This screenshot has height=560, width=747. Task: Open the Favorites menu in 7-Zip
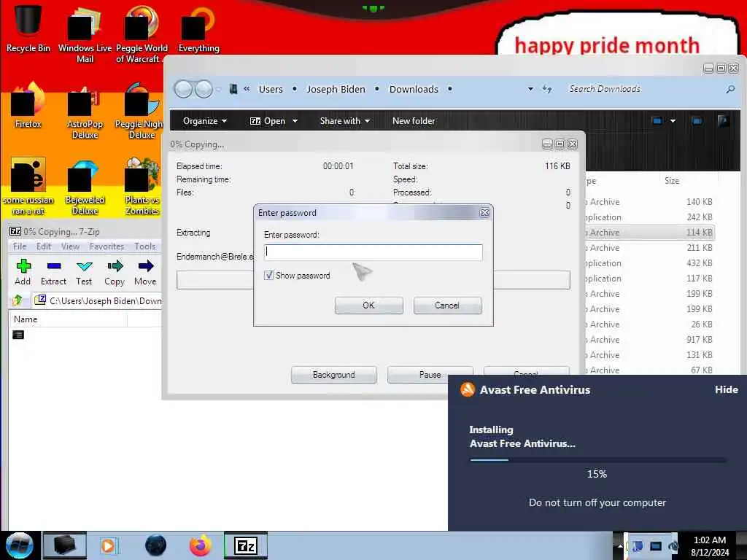click(107, 246)
